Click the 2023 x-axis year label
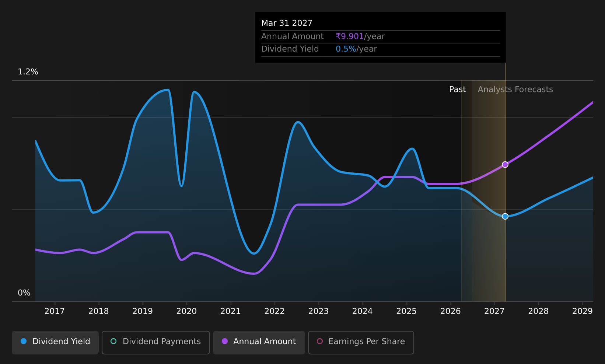This screenshot has height=364, width=605. pyautogui.click(x=318, y=311)
